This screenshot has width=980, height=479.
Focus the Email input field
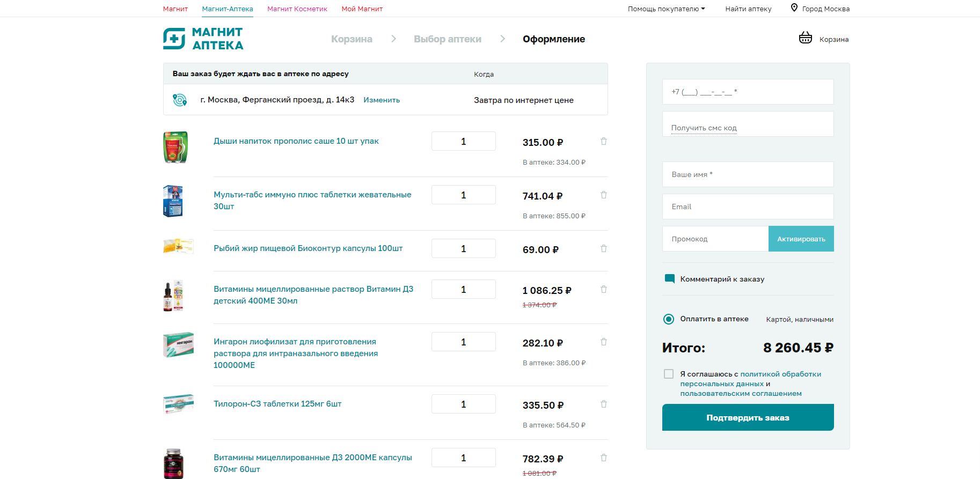pyautogui.click(x=748, y=207)
